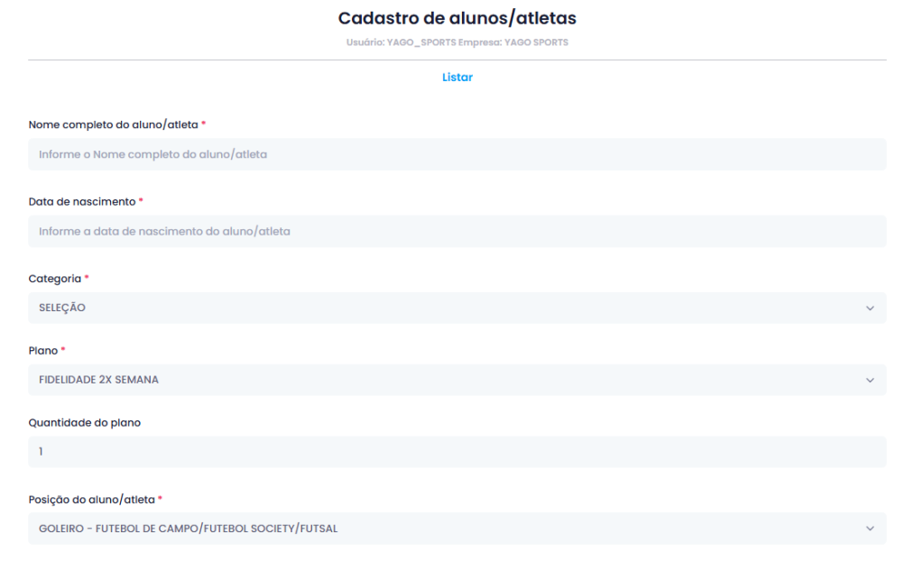Focus the Data de nascimento input field
The width and height of the screenshot is (924, 562).
tap(457, 231)
